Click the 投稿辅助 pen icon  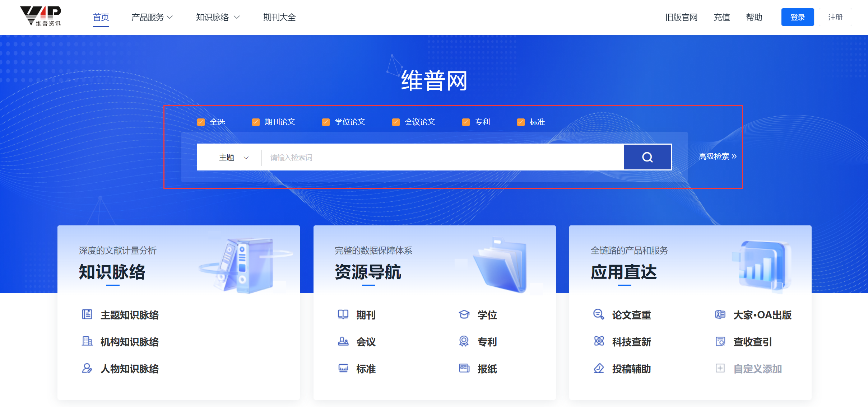(x=599, y=368)
